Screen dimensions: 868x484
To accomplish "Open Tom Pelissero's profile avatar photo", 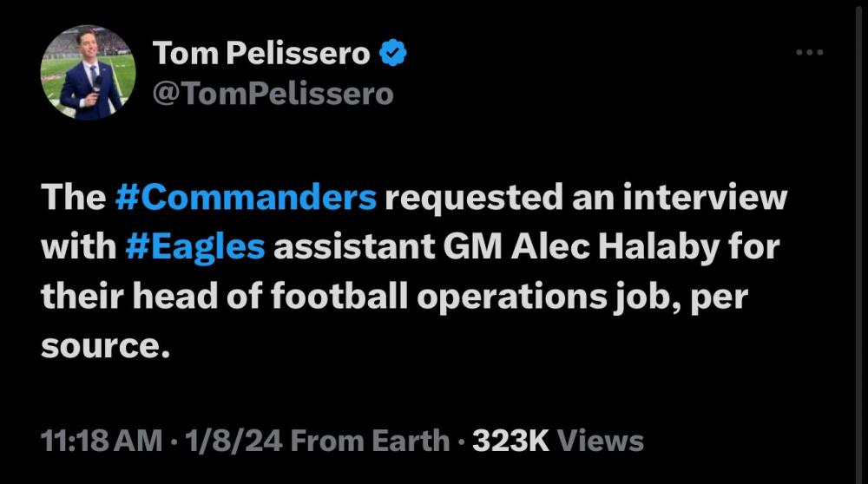I will coord(88,73).
